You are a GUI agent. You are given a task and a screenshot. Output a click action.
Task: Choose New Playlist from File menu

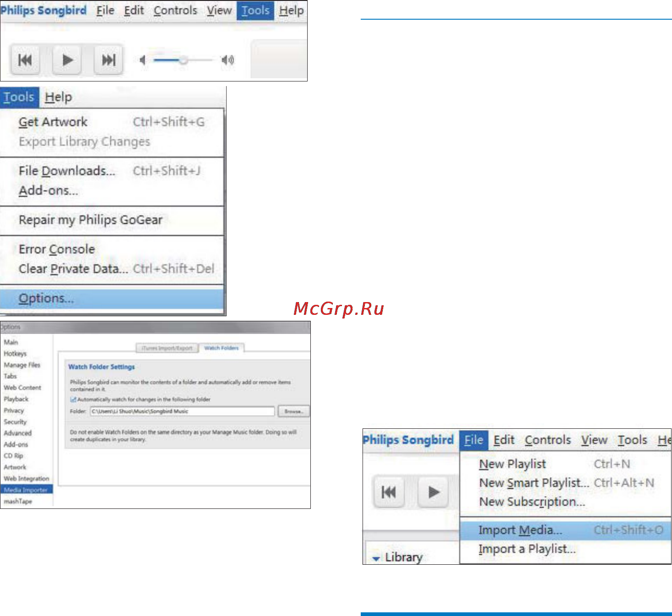tap(566, 464)
